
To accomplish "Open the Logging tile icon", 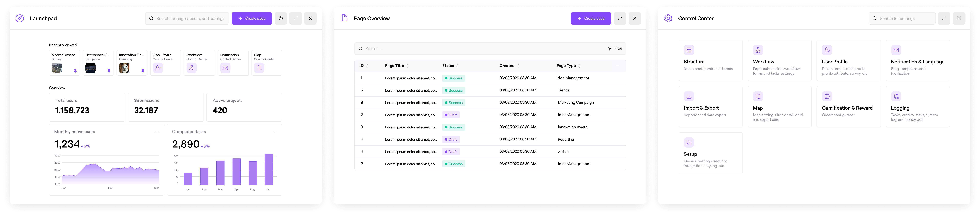I will coord(896,96).
